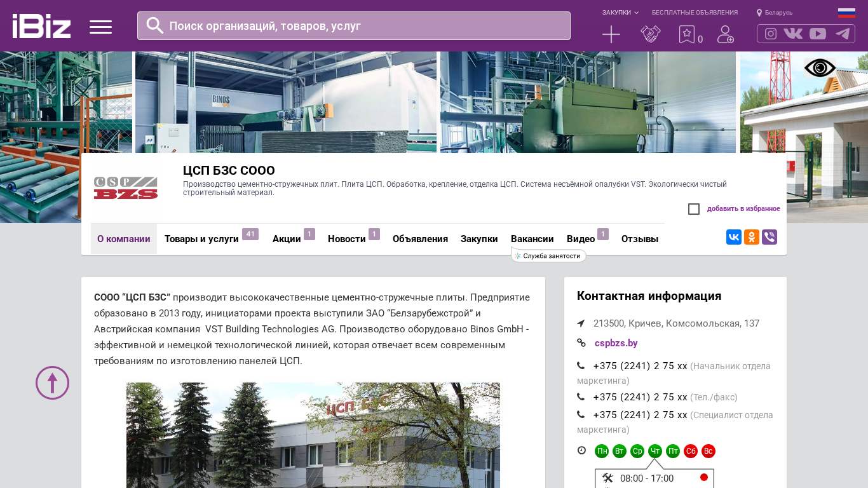Expand the Закупки header dropdown
868x488 pixels.
click(x=621, y=13)
